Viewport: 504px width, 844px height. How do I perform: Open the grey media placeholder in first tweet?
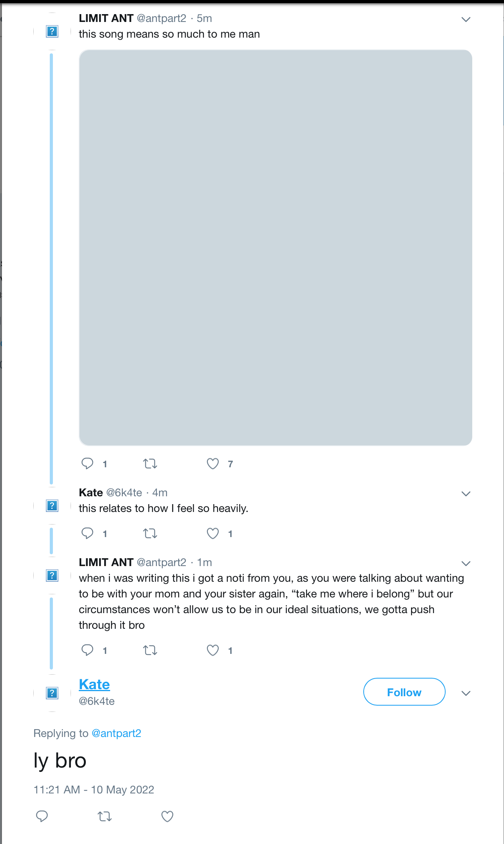pyautogui.click(x=275, y=247)
